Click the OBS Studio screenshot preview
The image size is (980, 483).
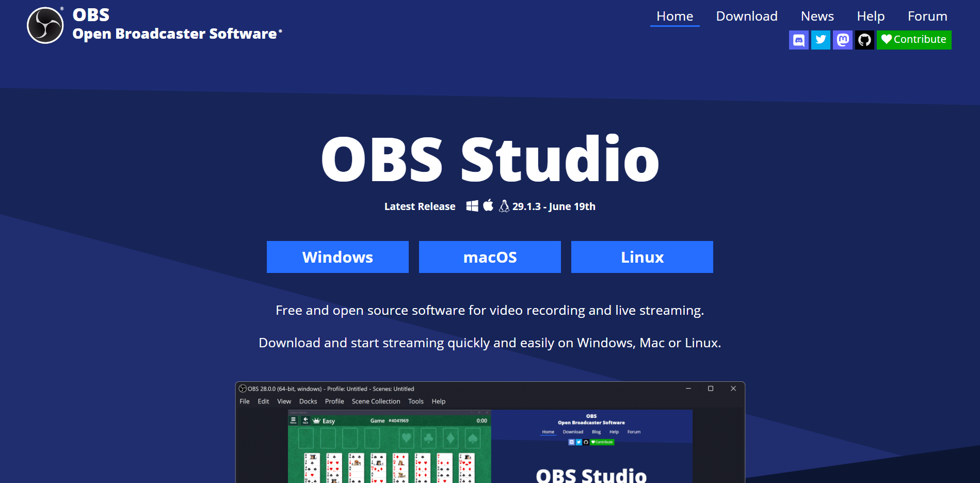pyautogui.click(x=490, y=432)
